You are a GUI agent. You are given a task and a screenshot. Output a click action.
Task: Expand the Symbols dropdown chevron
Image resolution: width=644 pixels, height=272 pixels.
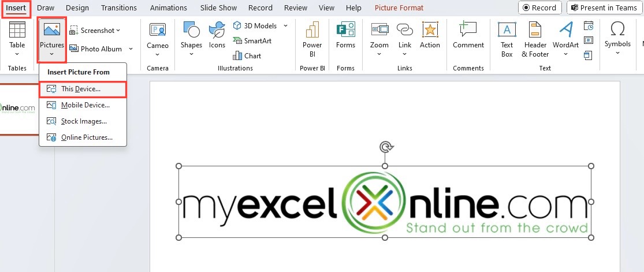(617, 53)
